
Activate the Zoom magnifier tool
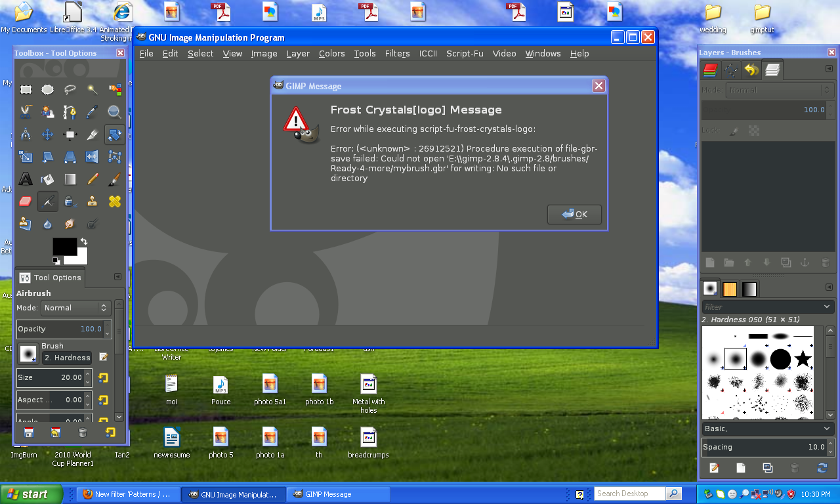click(115, 112)
